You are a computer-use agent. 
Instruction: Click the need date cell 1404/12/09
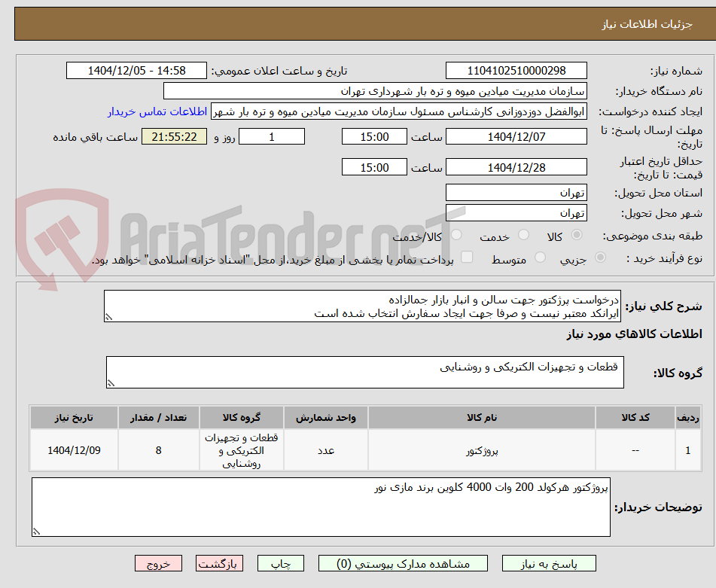[74, 450]
